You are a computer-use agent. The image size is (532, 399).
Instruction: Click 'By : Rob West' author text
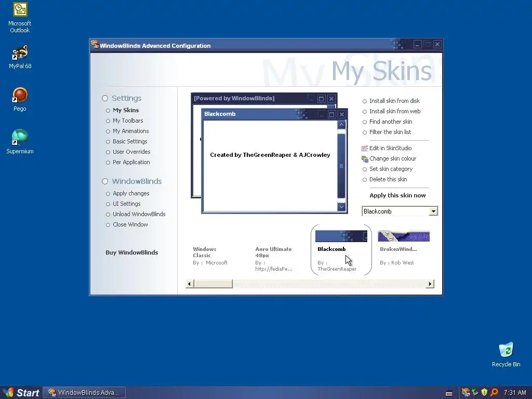396,262
